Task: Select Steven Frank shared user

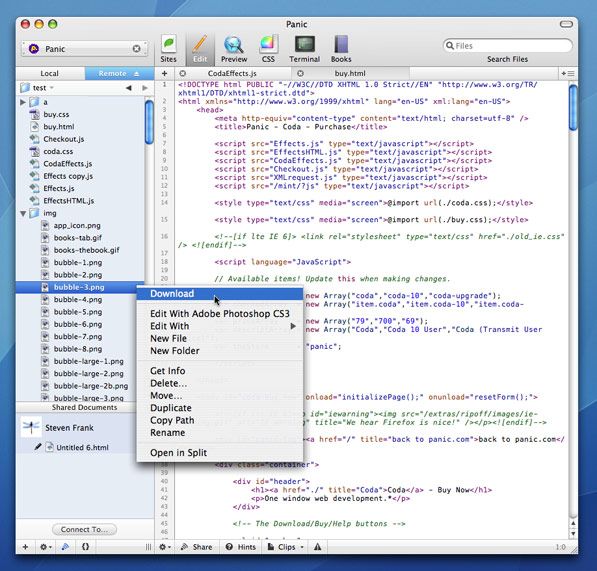Action: point(76,428)
